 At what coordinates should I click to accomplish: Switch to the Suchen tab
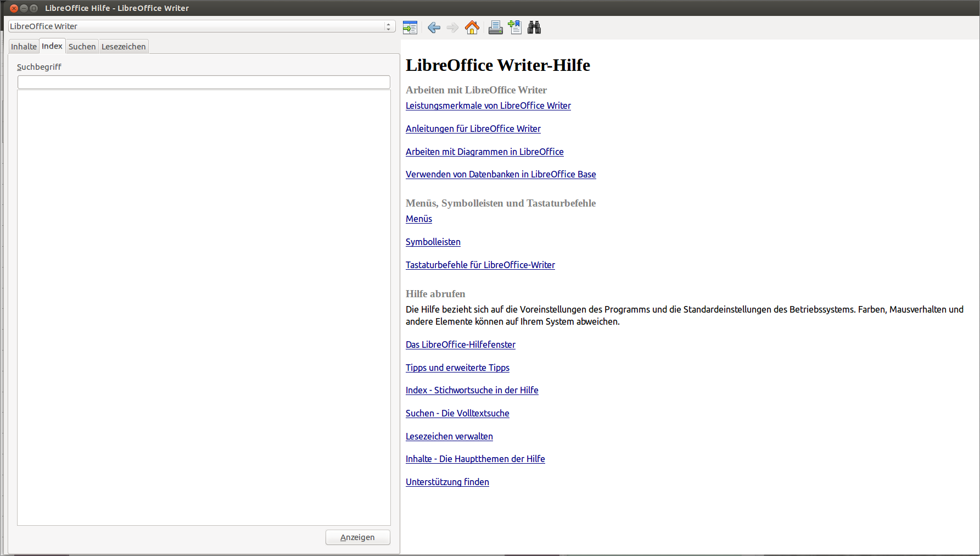(82, 47)
